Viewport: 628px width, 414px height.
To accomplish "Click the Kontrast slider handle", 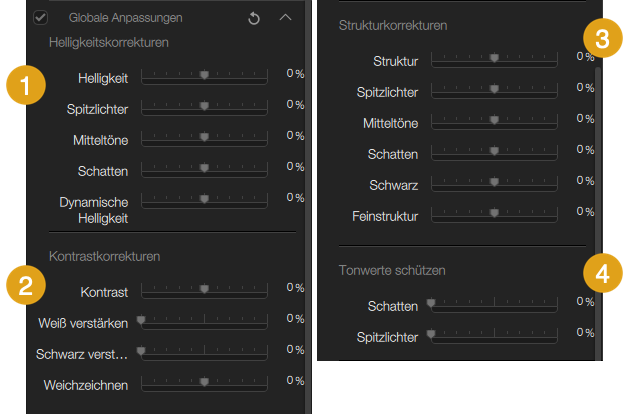I will 204,289.
